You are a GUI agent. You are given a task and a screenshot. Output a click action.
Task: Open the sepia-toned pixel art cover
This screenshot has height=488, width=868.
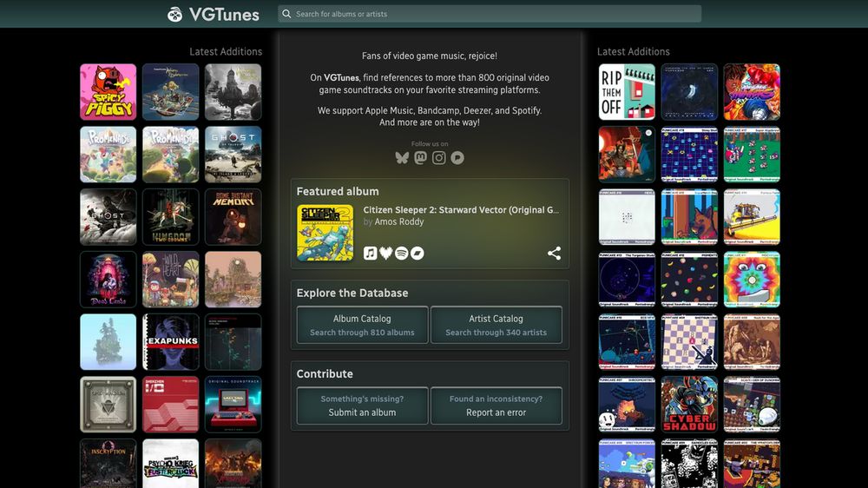(x=752, y=342)
